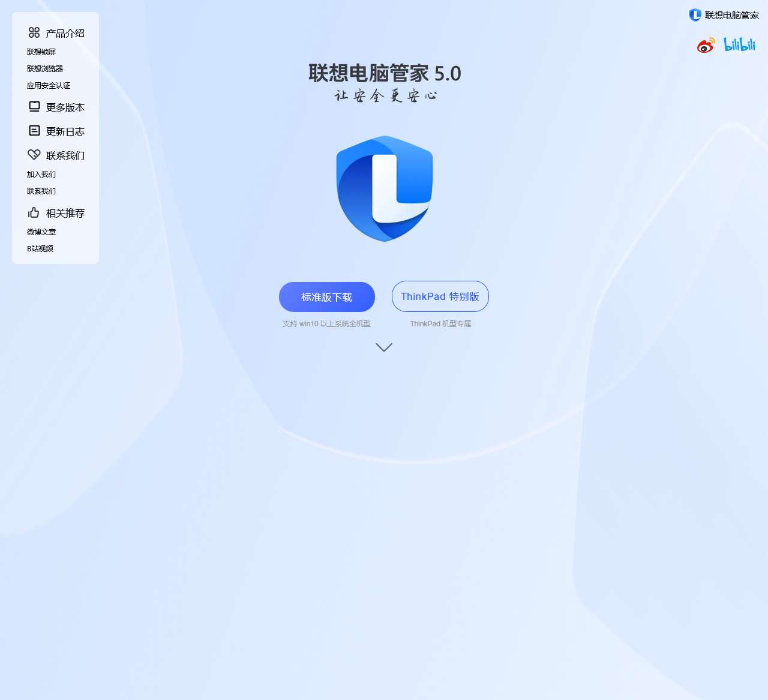Viewport: 768px width, 700px height.
Task: Open the B站视频 sidebar link
Action: coord(40,249)
